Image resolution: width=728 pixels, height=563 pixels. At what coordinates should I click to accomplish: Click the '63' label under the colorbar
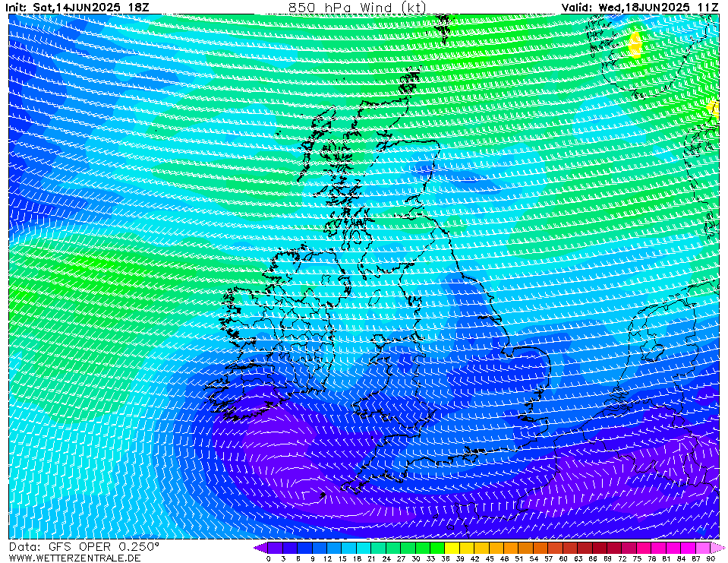click(x=578, y=558)
